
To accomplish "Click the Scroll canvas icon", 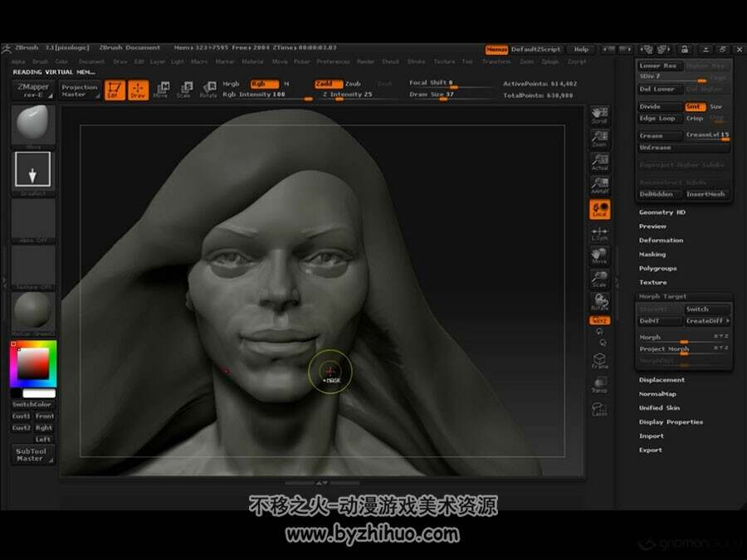I will (x=599, y=115).
